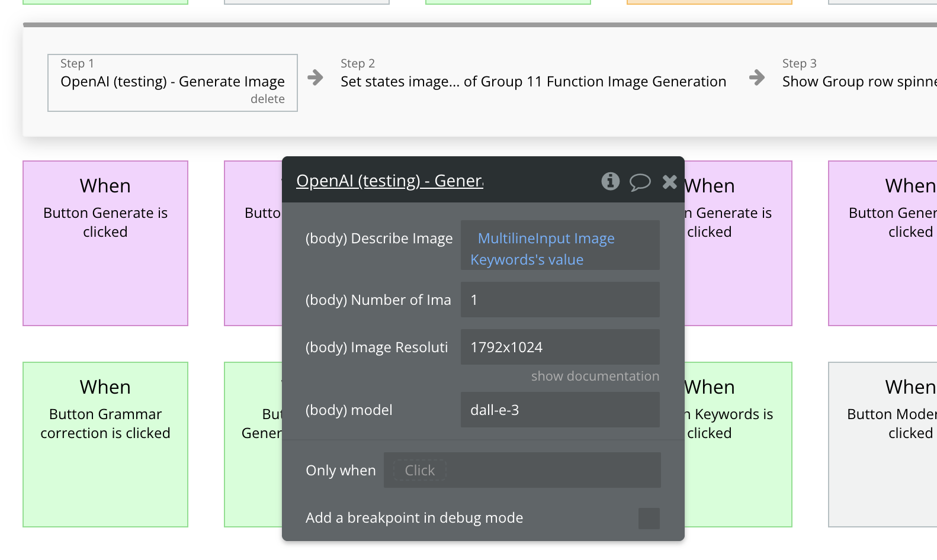Open the first pink Button Generate event

point(105,243)
